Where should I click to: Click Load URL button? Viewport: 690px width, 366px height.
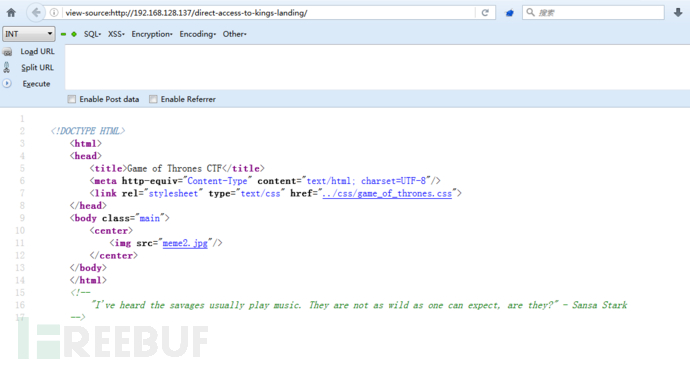(x=37, y=51)
